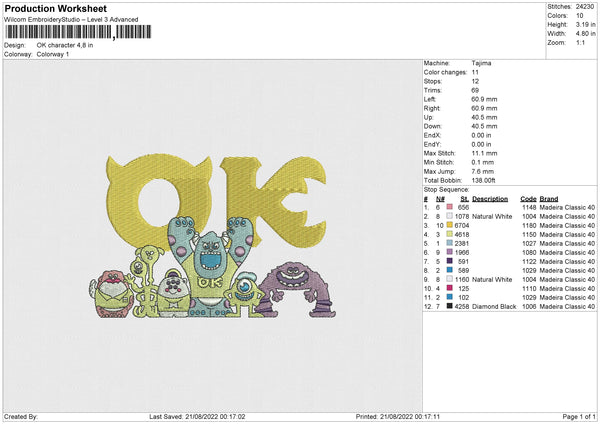Select the pale yellow swatch beside 4618 stitches
The image size is (600, 424).
450,234
